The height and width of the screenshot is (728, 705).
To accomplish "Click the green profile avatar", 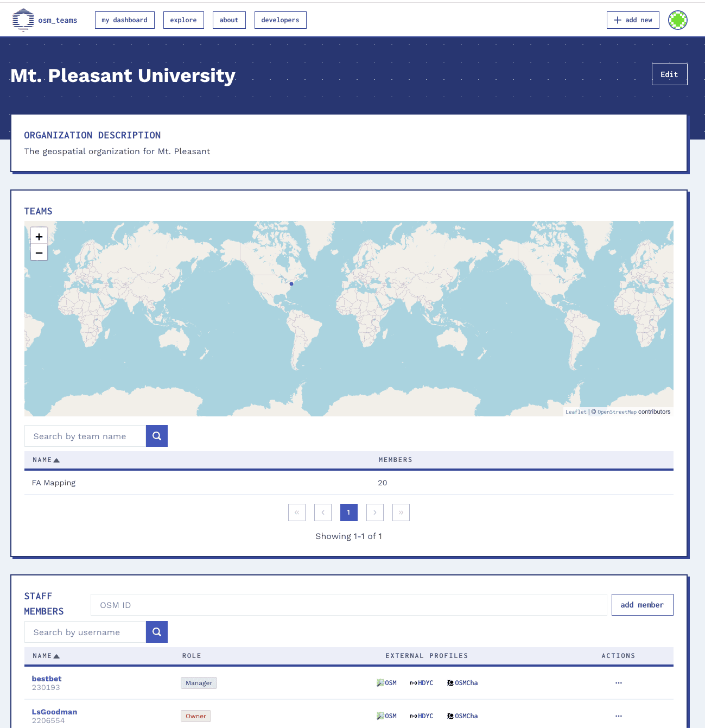I will [677, 20].
